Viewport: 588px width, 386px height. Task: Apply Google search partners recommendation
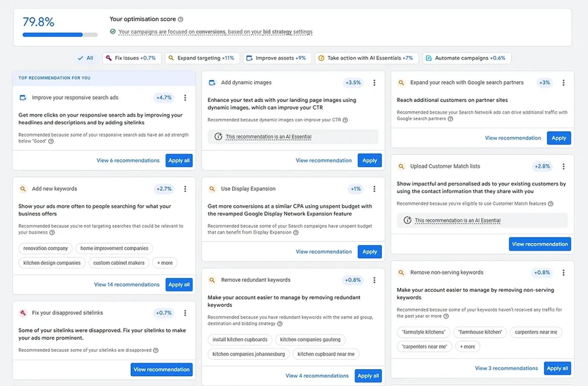[x=559, y=138]
